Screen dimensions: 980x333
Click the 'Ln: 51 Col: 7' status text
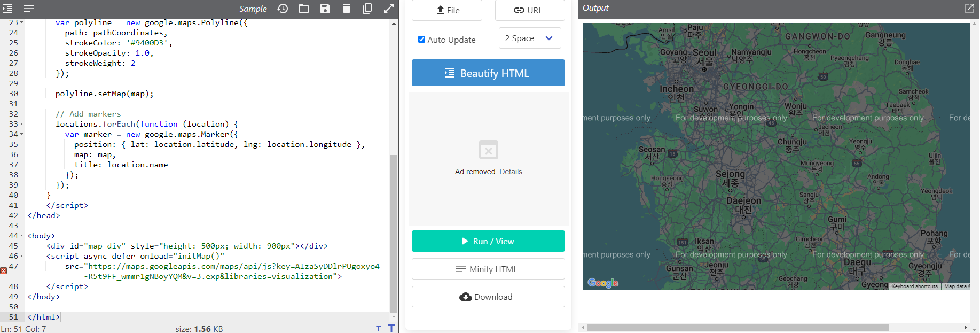[23, 329]
